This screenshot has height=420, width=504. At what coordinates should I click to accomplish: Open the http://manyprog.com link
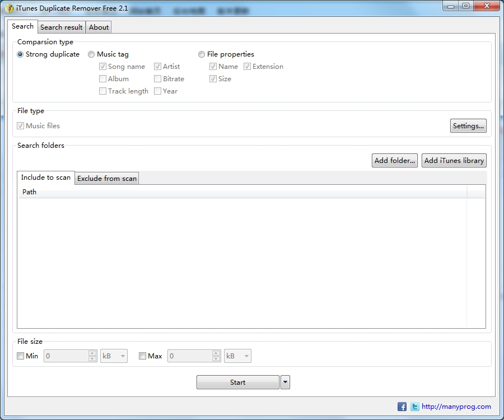456,407
